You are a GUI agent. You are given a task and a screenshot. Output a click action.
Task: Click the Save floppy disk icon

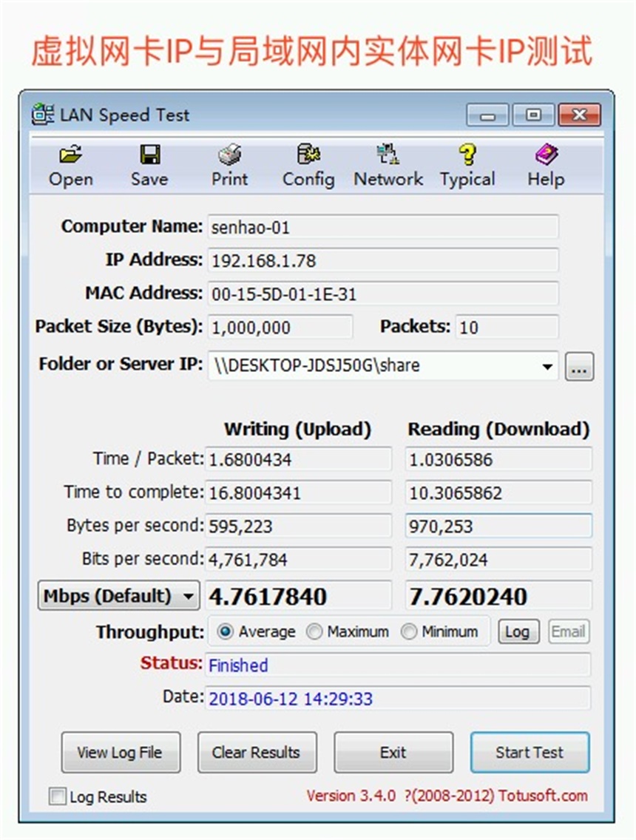149,156
